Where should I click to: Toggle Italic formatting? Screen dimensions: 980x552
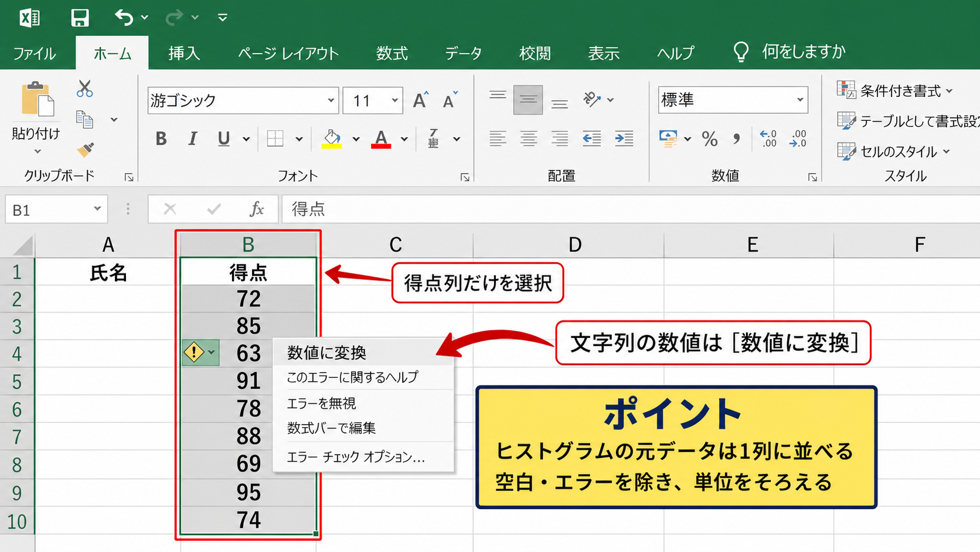tap(192, 138)
